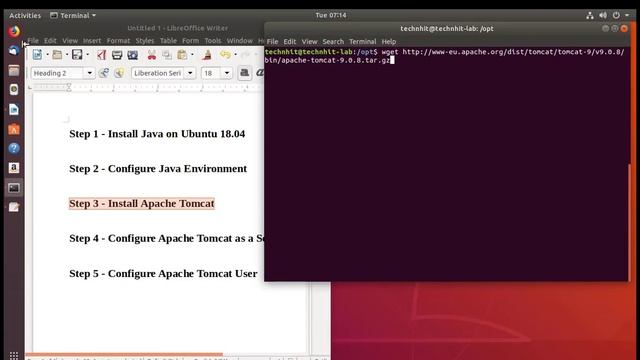
Task: Open the terminal window's Edit menu
Action: [290, 42]
